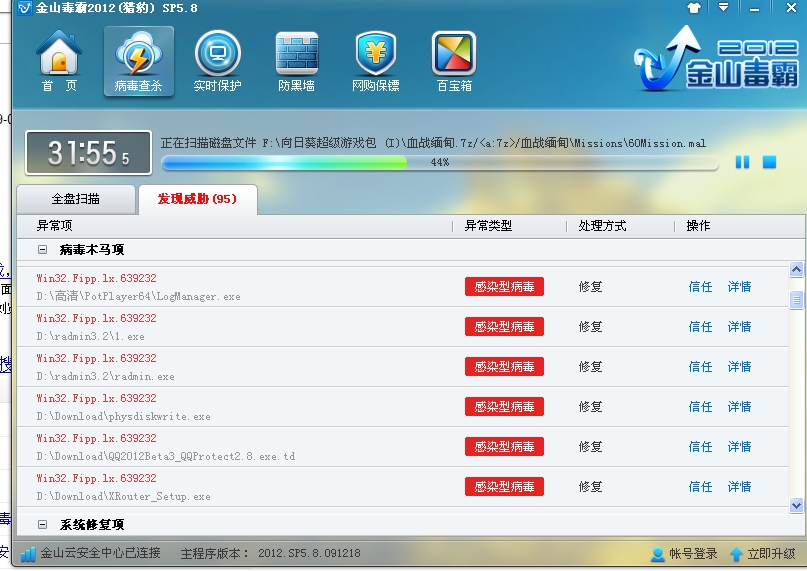Click version text 2012.SP5.8.091218

pyautogui.click(x=309, y=553)
